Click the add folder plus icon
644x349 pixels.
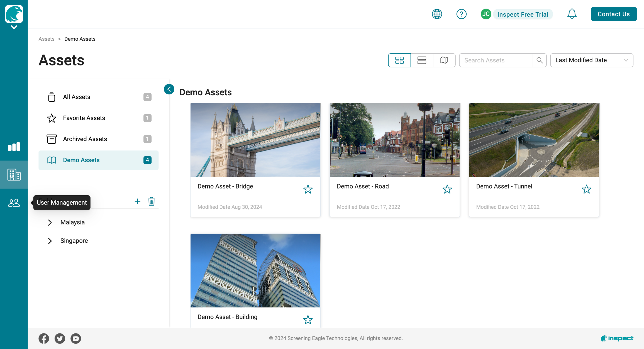point(137,201)
